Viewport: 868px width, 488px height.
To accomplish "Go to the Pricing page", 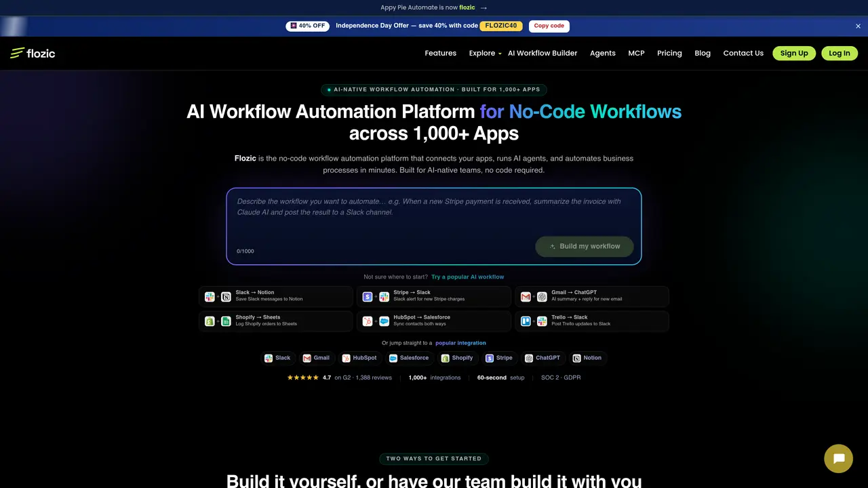I will point(669,53).
